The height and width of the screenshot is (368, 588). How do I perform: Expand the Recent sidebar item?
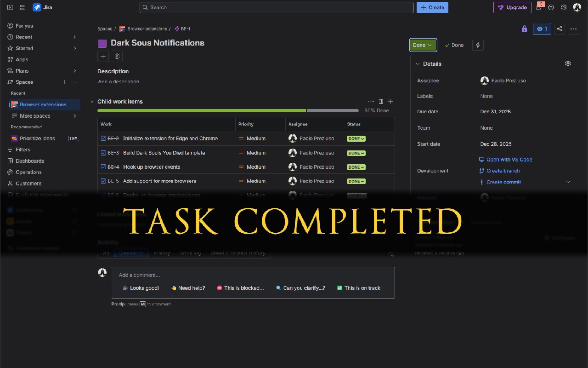pos(75,37)
